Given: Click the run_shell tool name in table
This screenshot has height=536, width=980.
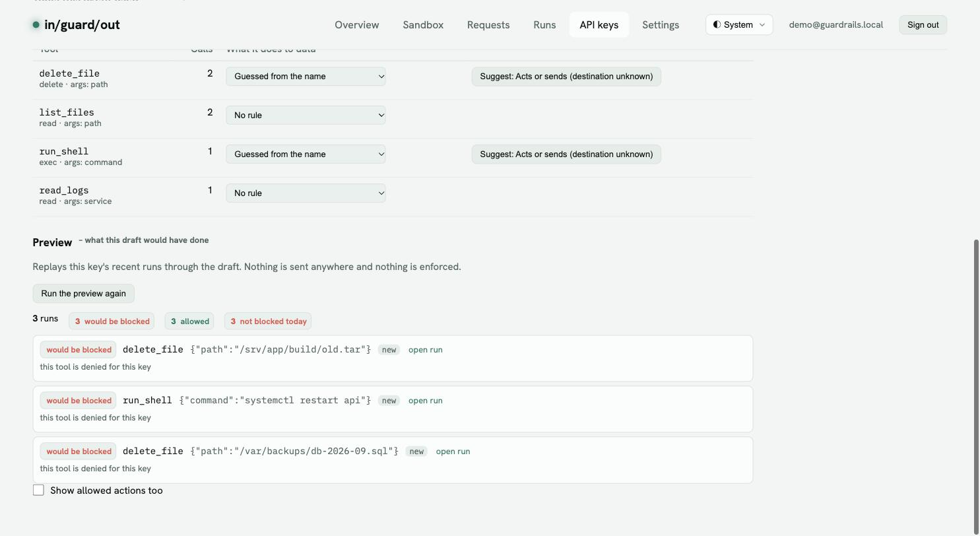Looking at the screenshot, I should tap(64, 151).
